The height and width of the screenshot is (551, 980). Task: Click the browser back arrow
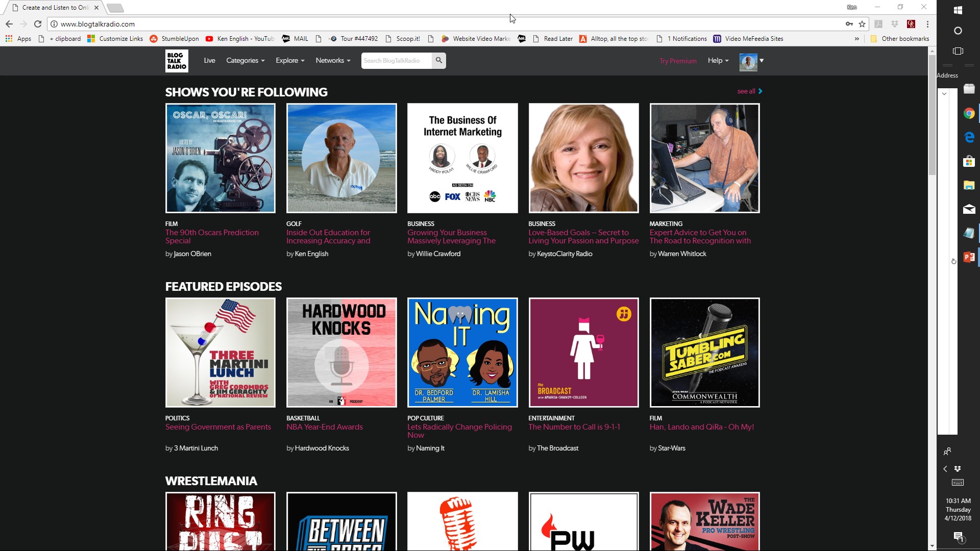(9, 24)
